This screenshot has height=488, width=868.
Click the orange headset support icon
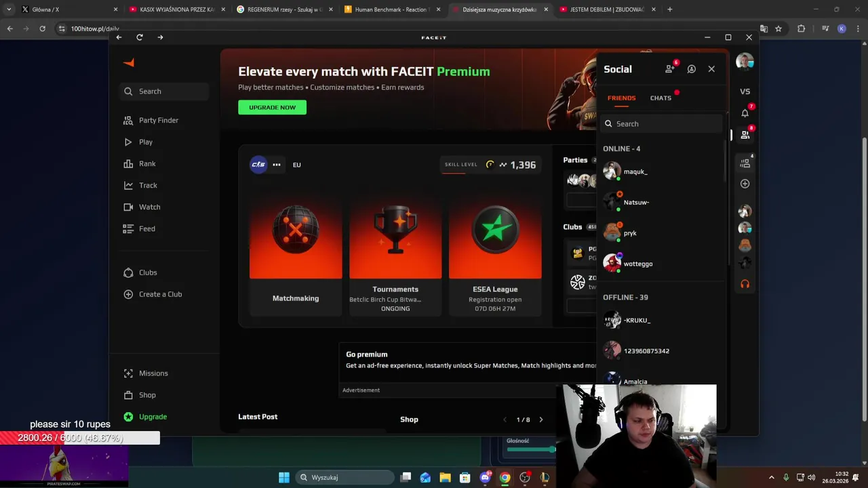coord(745,284)
